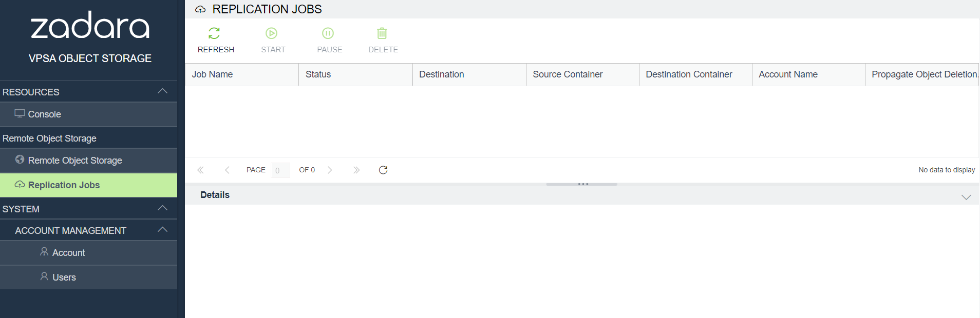Collapse the ACCOUNT MANAGEMENT section
Image resolution: width=980 pixels, height=318 pixels.
(163, 230)
